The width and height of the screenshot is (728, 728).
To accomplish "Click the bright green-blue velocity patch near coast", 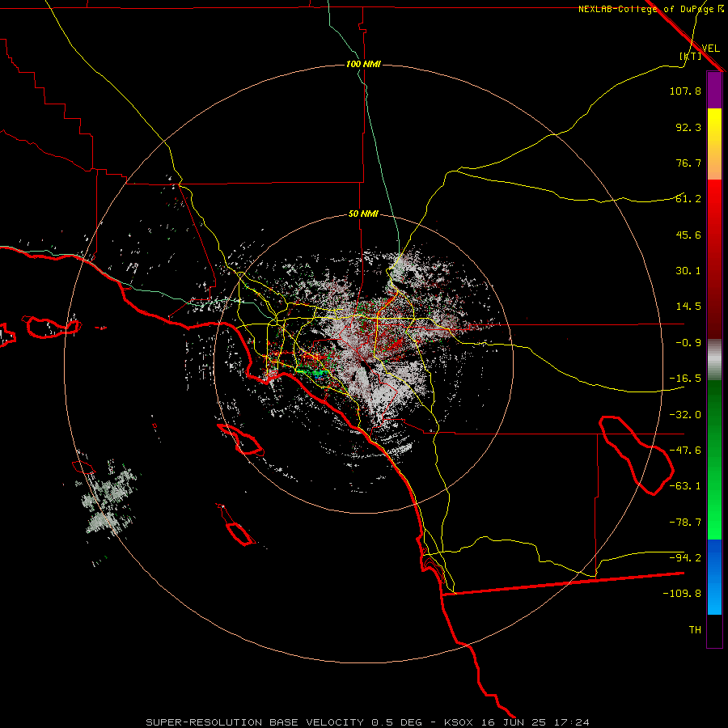I will 312,372.
